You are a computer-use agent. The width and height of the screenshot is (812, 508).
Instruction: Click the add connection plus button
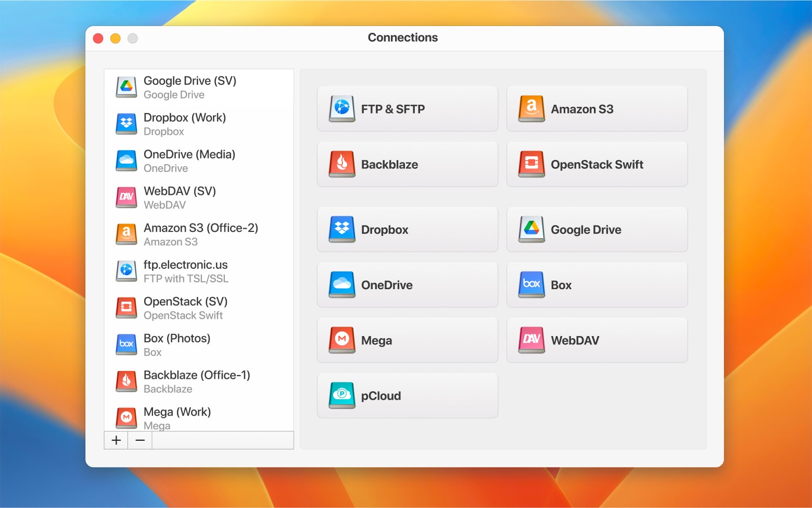point(116,440)
